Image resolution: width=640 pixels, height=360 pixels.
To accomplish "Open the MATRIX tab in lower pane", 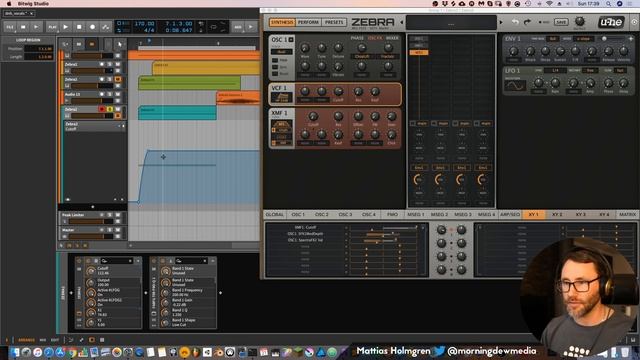I will pyautogui.click(x=627, y=214).
